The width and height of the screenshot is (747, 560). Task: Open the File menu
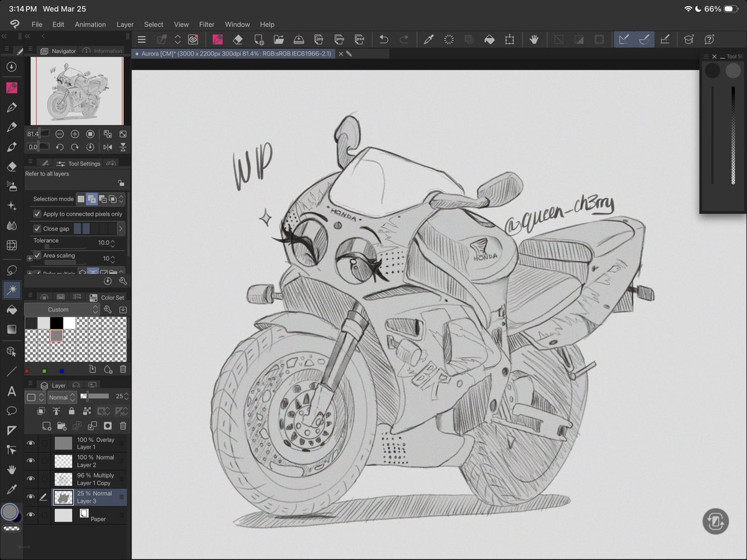[37, 24]
